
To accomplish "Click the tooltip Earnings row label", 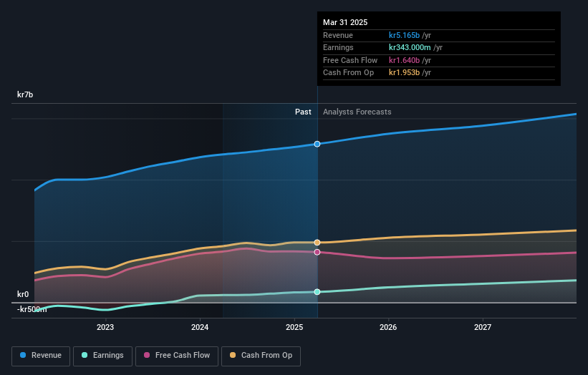I will click(x=338, y=47).
